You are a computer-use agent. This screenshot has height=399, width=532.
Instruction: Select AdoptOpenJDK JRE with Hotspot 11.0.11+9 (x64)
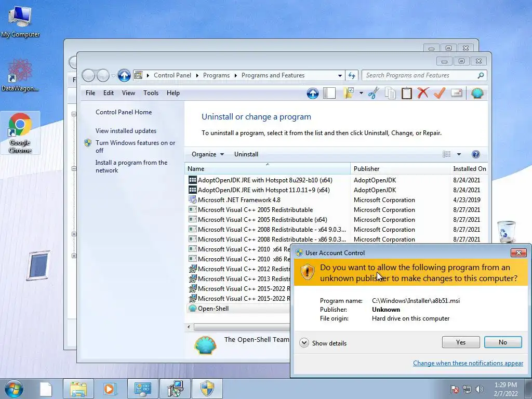point(263,190)
